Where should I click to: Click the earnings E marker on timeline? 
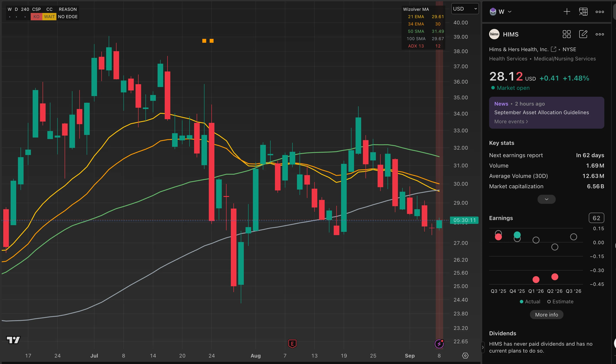click(292, 344)
